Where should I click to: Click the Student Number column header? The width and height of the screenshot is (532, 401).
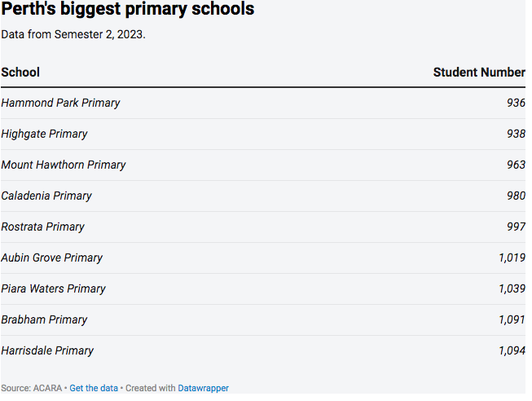[x=478, y=73]
